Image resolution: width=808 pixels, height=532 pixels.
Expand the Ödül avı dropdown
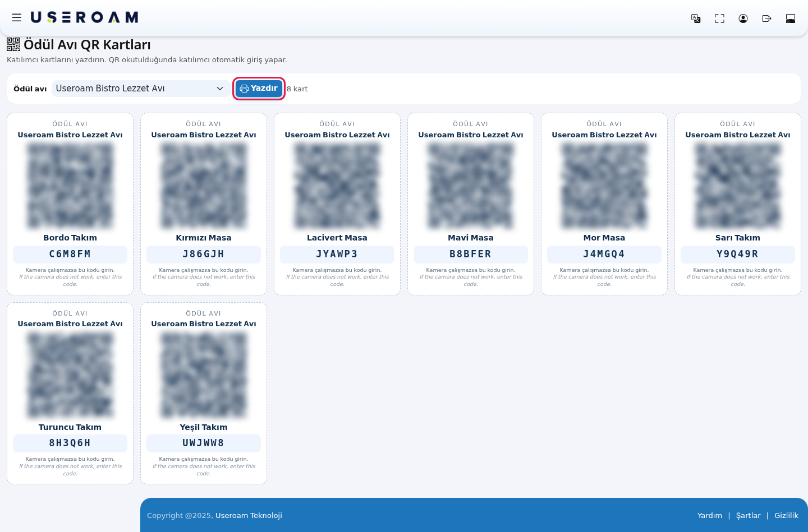[140, 89]
